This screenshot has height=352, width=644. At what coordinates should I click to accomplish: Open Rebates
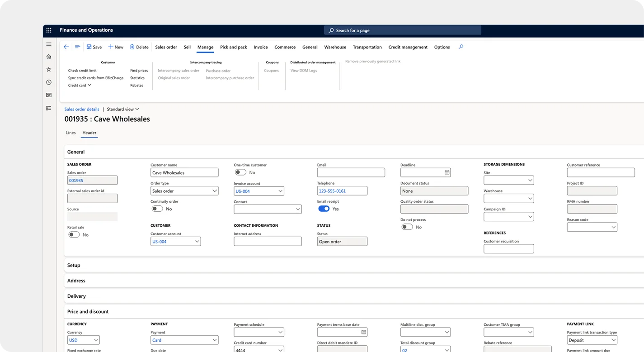click(x=136, y=85)
